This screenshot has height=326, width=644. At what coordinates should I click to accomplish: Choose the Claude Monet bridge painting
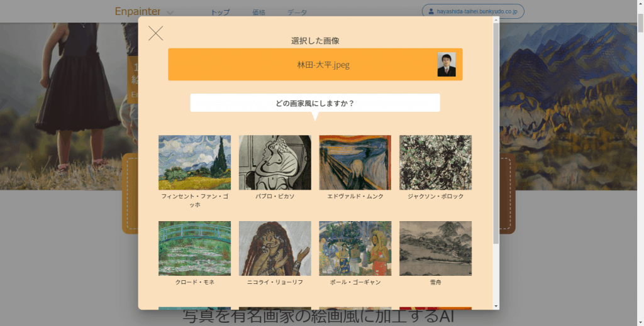(195, 249)
